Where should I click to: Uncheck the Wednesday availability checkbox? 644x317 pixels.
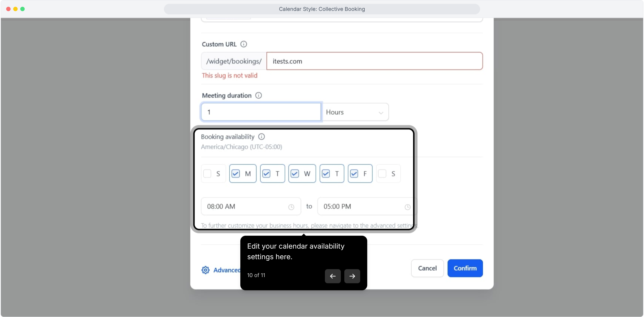click(295, 174)
